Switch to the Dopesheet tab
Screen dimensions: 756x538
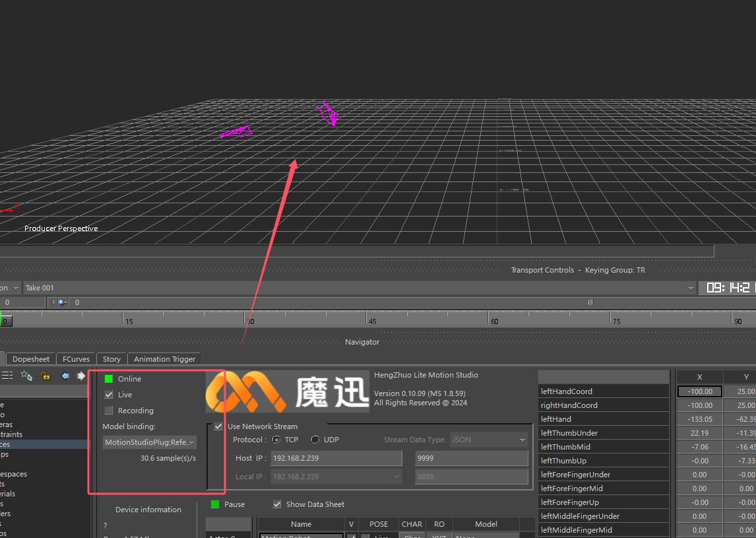pyautogui.click(x=31, y=359)
